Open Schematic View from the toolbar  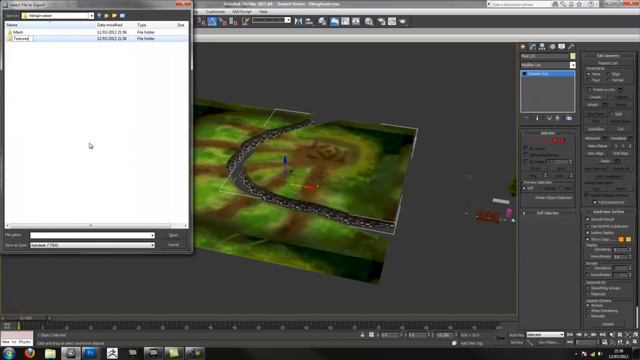tap(356, 21)
